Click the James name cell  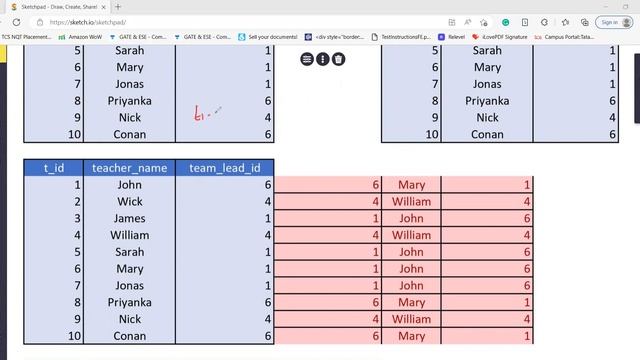[x=129, y=218]
